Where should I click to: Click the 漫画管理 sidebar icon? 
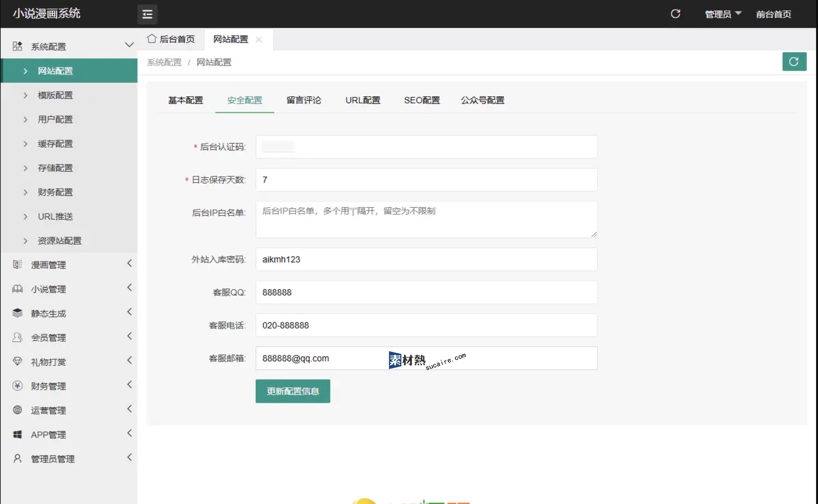[17, 264]
